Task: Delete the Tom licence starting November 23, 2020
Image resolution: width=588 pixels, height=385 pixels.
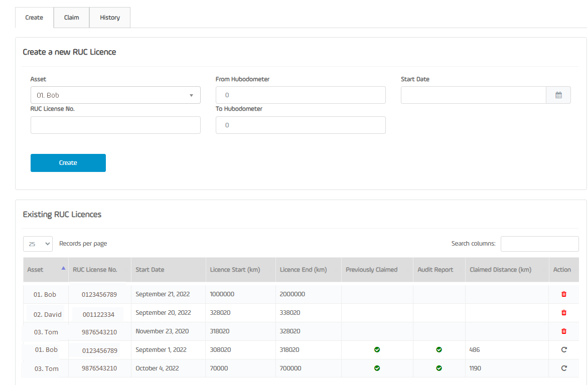Action: click(563, 331)
